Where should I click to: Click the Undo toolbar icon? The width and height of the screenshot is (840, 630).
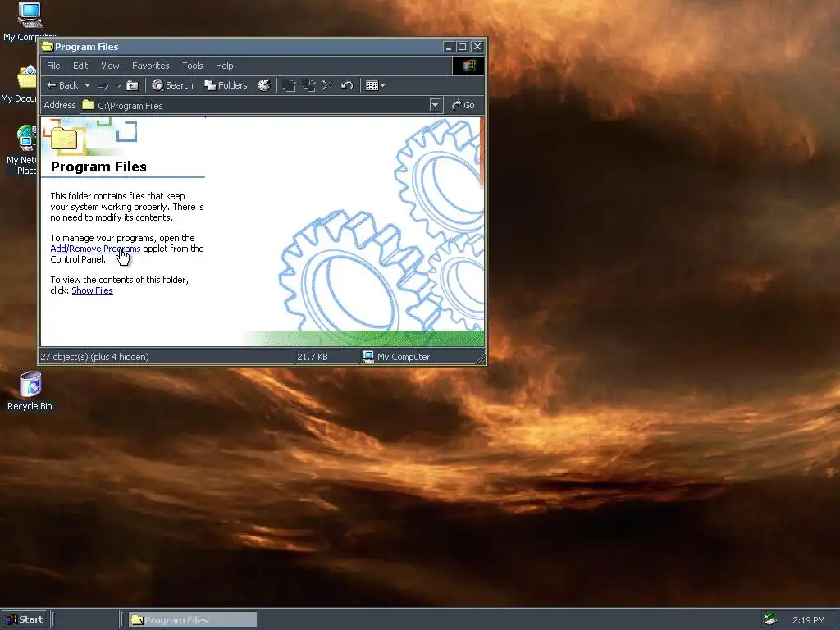click(x=347, y=85)
